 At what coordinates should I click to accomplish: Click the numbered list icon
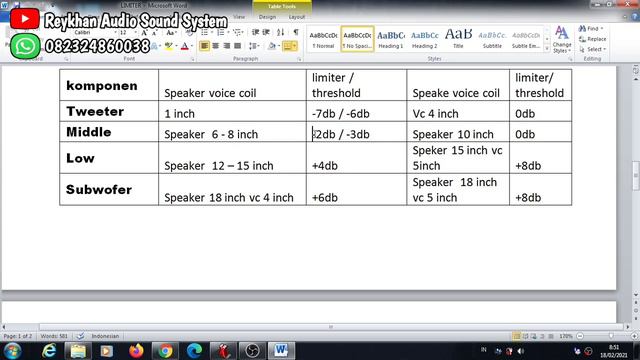pos(221,33)
